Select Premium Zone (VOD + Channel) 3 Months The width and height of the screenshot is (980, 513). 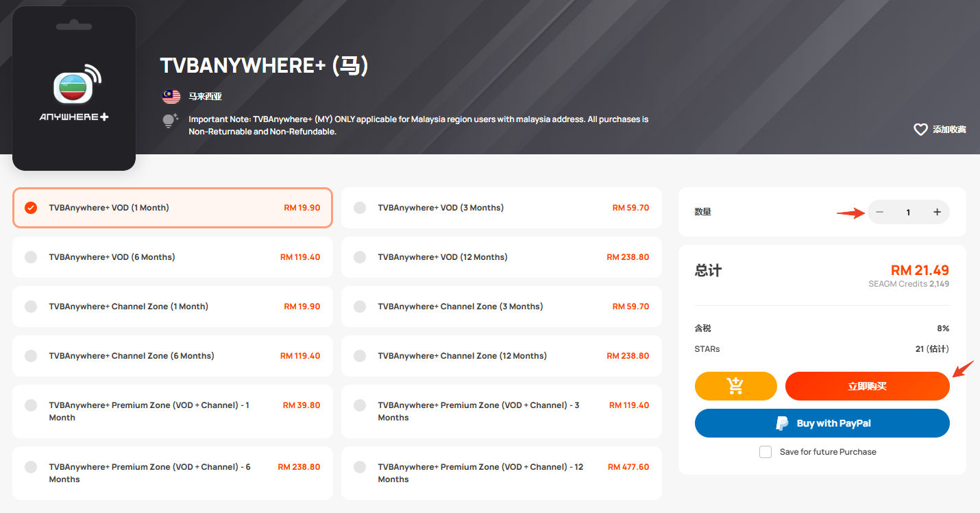(502, 411)
